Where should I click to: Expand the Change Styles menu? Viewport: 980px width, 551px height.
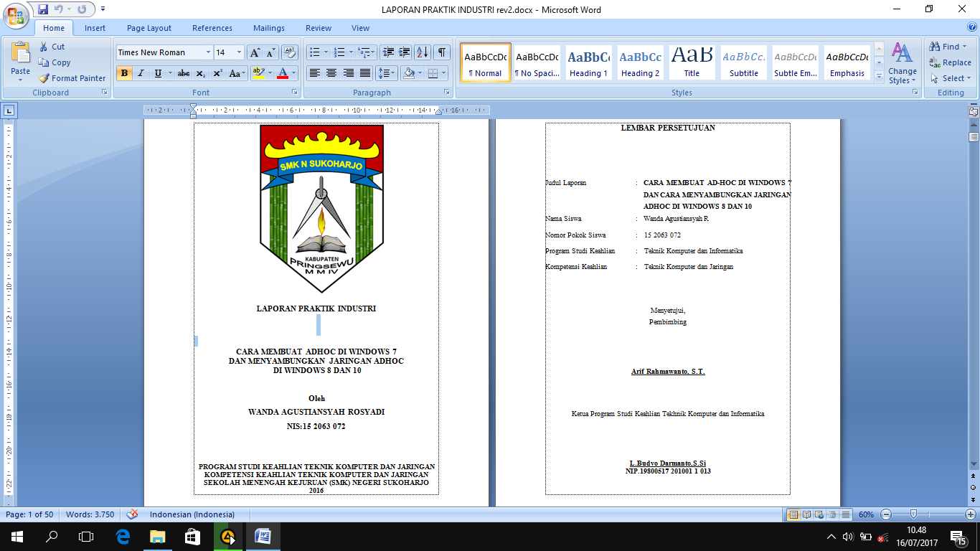pos(902,63)
